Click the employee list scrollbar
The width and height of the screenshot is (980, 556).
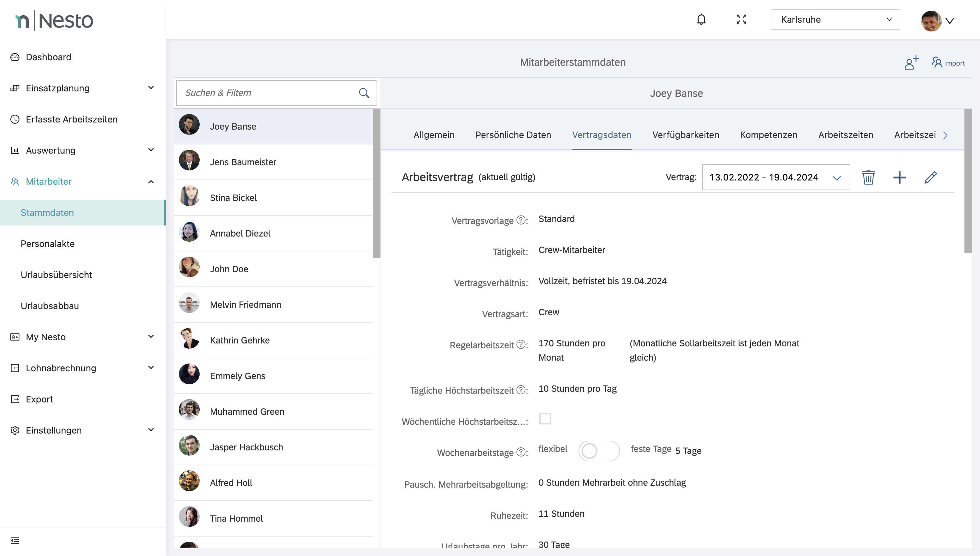(x=376, y=183)
